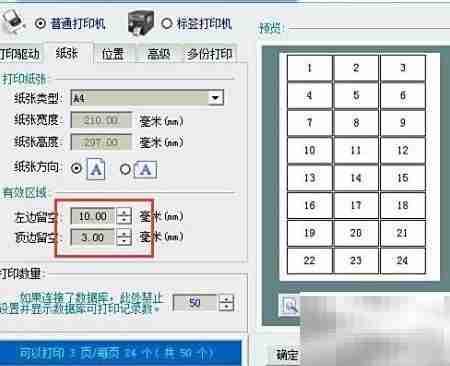Select the 标签打印机 radio button
Image resolution: width=450 pixels, height=366 pixels.
pyautogui.click(x=166, y=24)
